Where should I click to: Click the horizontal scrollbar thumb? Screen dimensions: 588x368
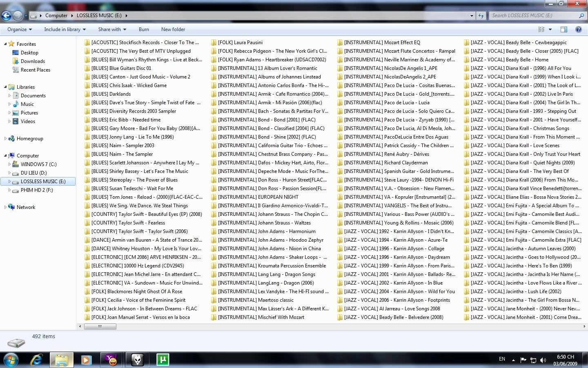pyautogui.click(x=100, y=326)
